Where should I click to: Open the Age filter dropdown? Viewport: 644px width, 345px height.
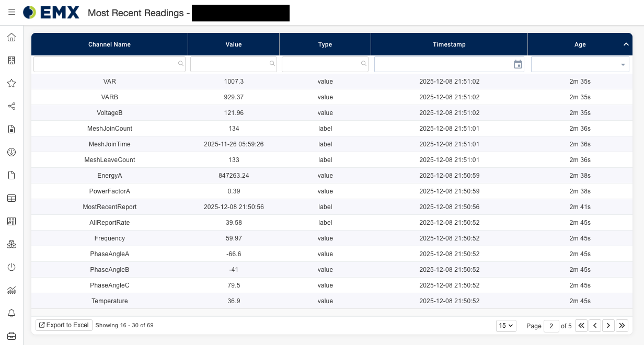[x=623, y=64]
